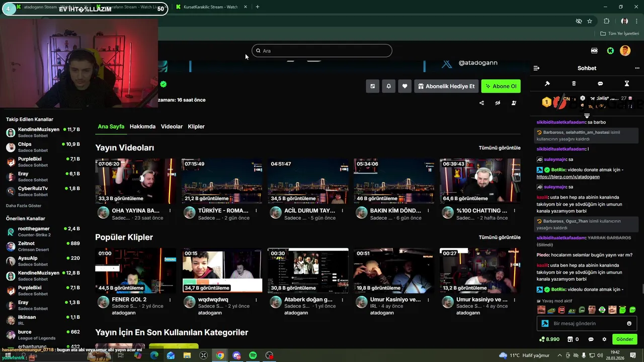Open the FENER GOL 2 clip thumbnail

[x=136, y=270]
